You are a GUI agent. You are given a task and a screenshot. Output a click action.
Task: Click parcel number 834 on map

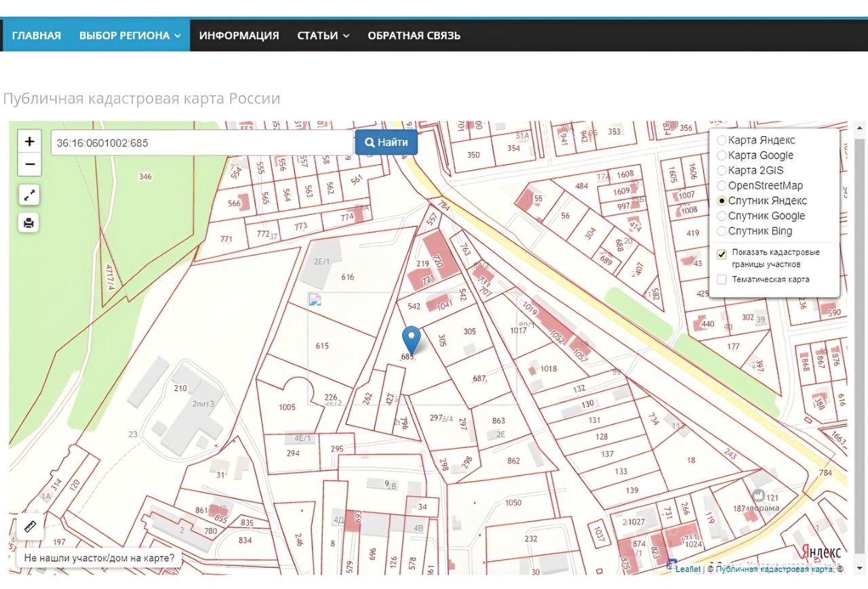point(245,540)
